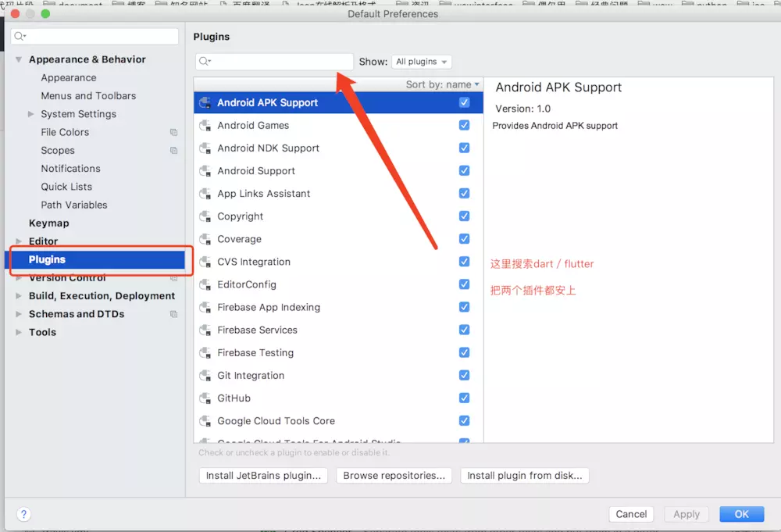Screen dimensions: 781x532
Task: Open the Keymap settings page
Action: (48, 223)
